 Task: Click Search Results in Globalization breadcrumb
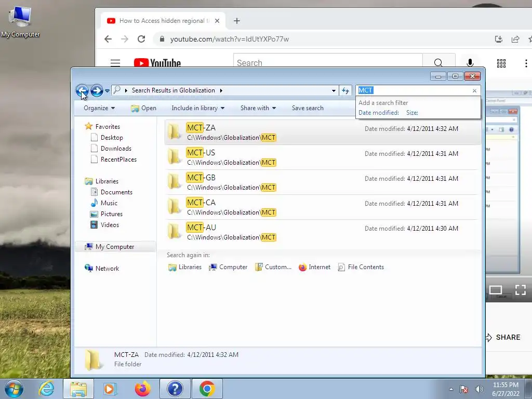(174, 90)
